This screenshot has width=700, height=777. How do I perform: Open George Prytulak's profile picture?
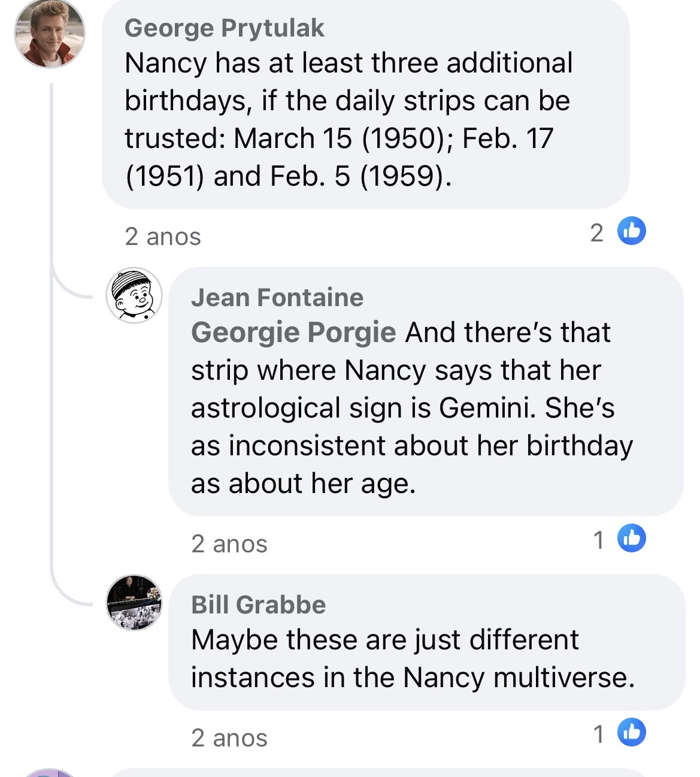50,34
